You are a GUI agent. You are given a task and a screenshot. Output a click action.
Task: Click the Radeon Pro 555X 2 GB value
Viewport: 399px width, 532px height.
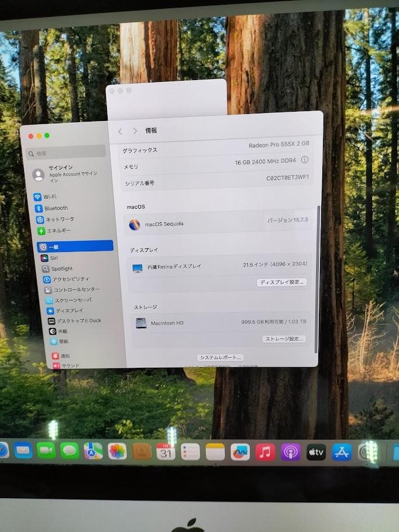pos(279,144)
